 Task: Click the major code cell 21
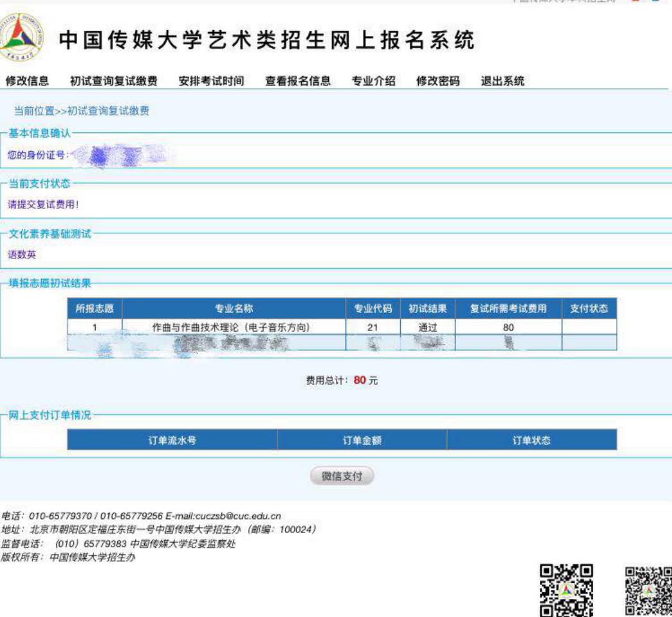pyautogui.click(x=373, y=327)
